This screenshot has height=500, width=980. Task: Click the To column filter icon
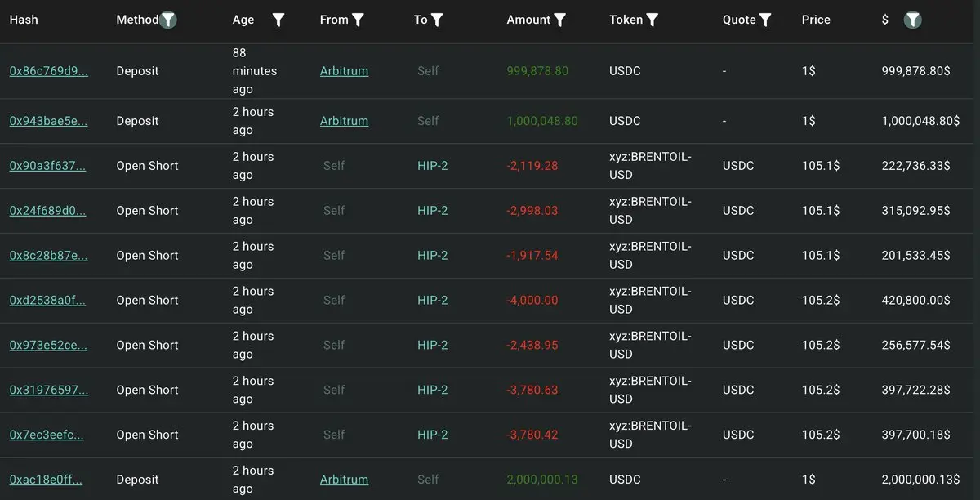click(437, 20)
